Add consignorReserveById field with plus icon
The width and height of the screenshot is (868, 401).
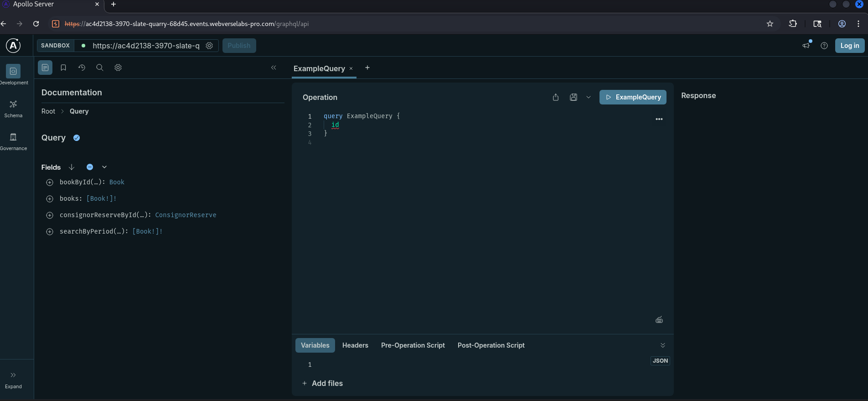(x=50, y=215)
